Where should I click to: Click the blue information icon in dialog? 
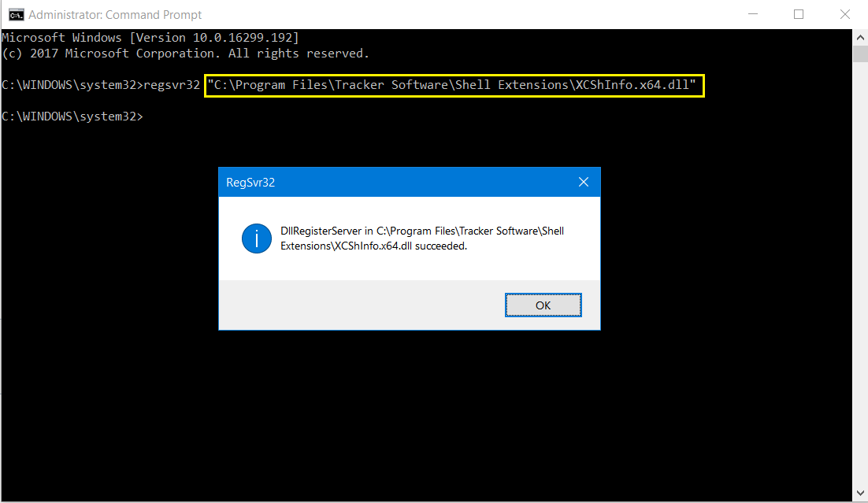[256, 239]
